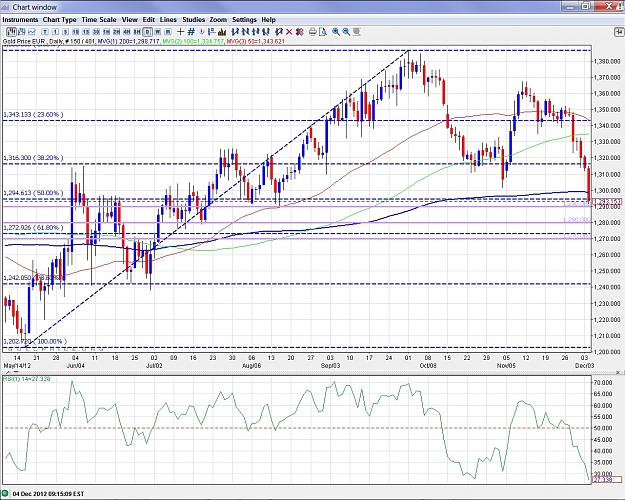Viewport: 625px width, 500px height.
Task: Click the delete all studies red icon
Action: pos(299,32)
